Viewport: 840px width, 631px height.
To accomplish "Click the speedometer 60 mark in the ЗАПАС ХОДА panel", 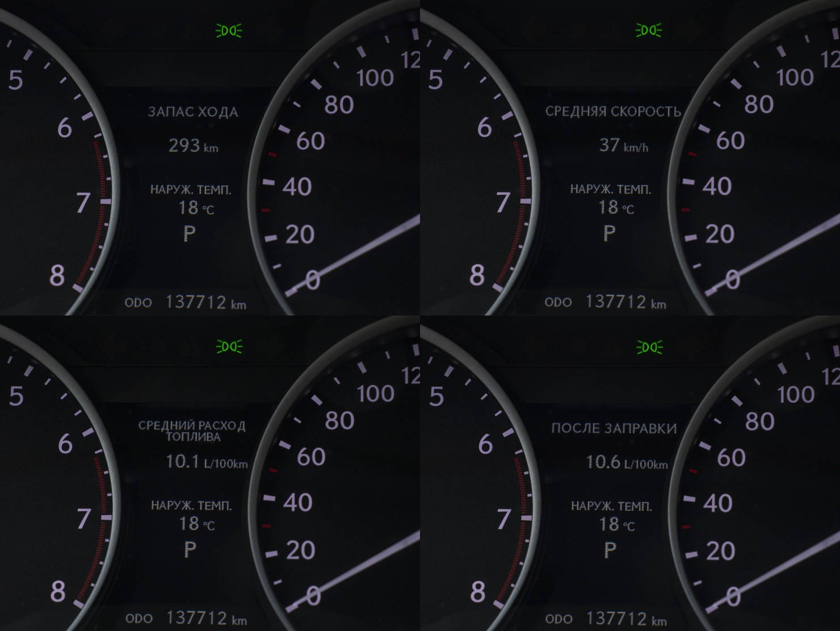I will point(310,141).
